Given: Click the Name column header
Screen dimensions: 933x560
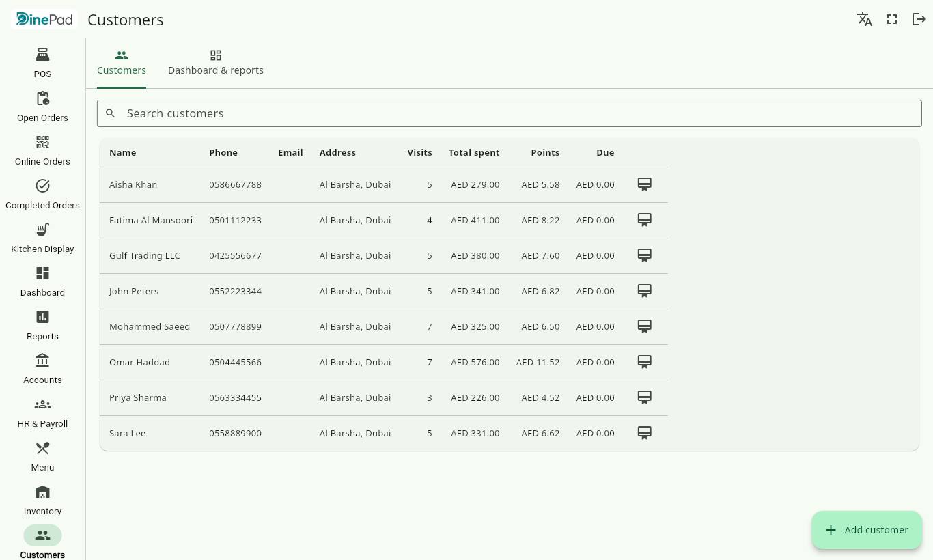Looking at the screenshot, I should click(123, 152).
